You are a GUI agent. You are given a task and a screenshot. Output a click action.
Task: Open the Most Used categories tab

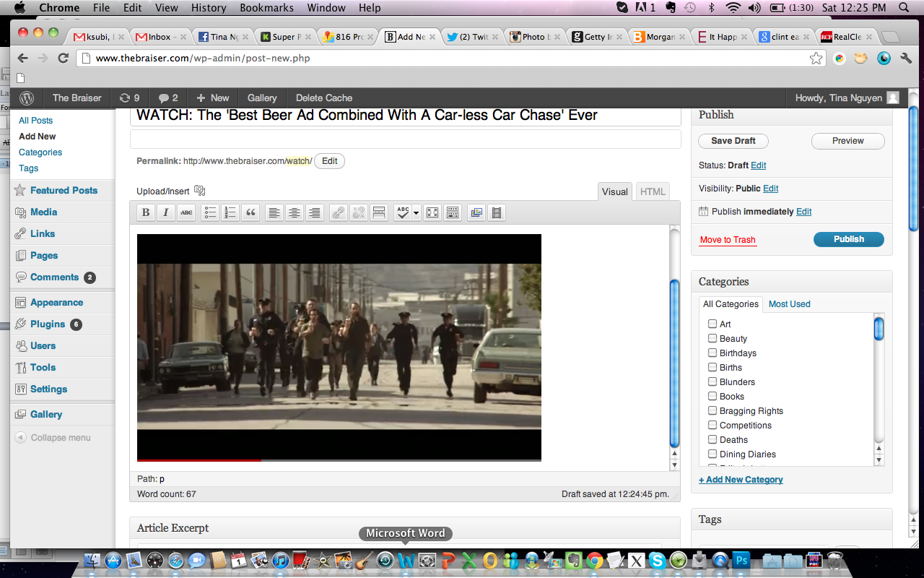[x=789, y=304]
